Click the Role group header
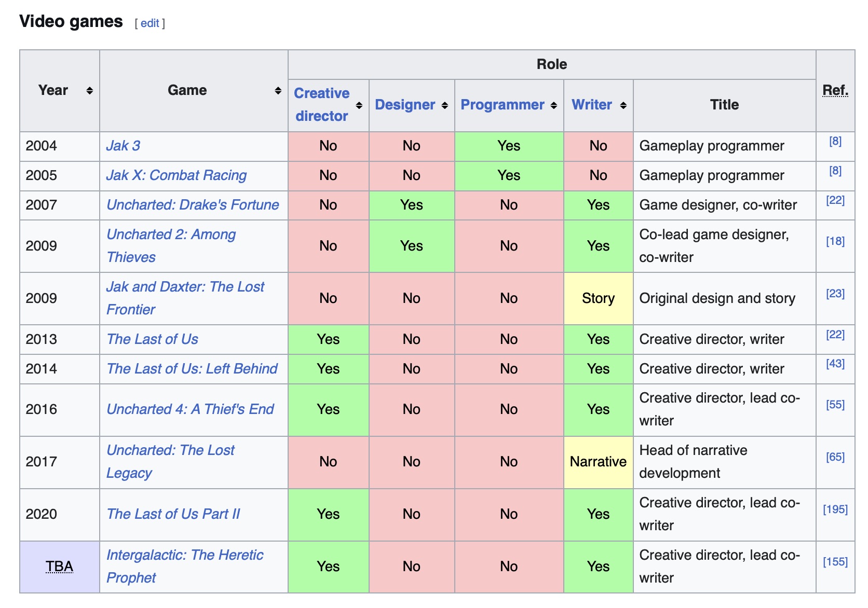868x608 pixels. pos(552,64)
